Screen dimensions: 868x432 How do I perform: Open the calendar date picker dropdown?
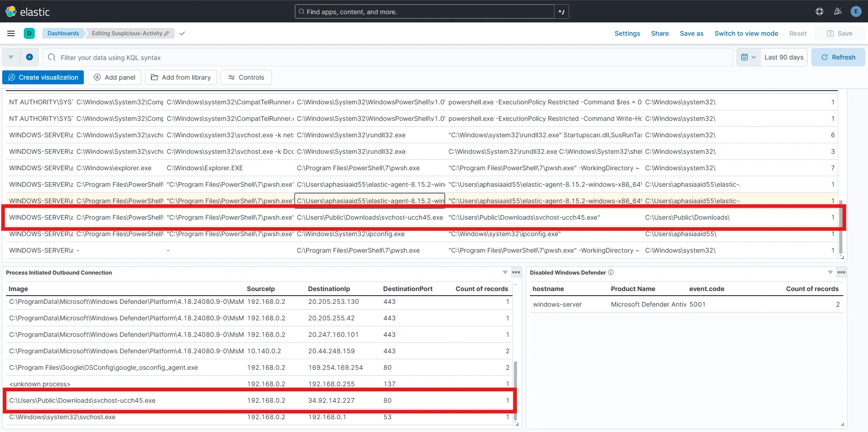point(748,57)
